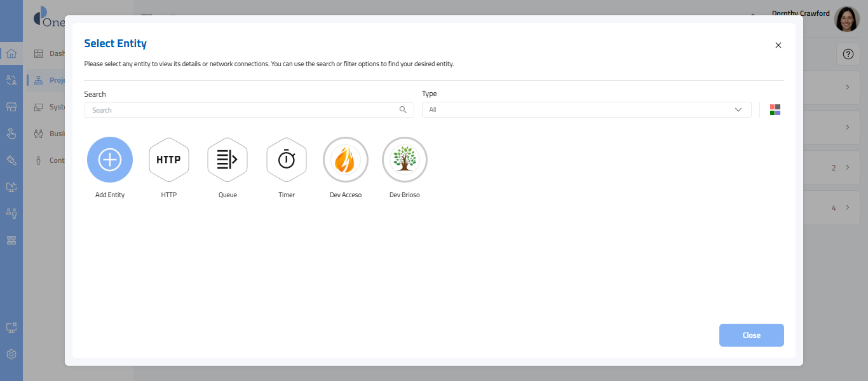Click Dorothy Crawford's profile avatar

(846, 20)
